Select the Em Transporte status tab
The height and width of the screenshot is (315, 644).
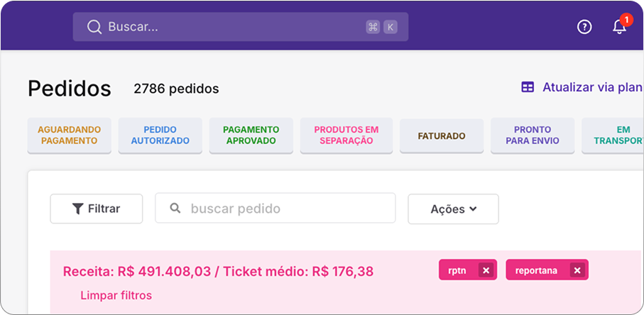click(613, 136)
